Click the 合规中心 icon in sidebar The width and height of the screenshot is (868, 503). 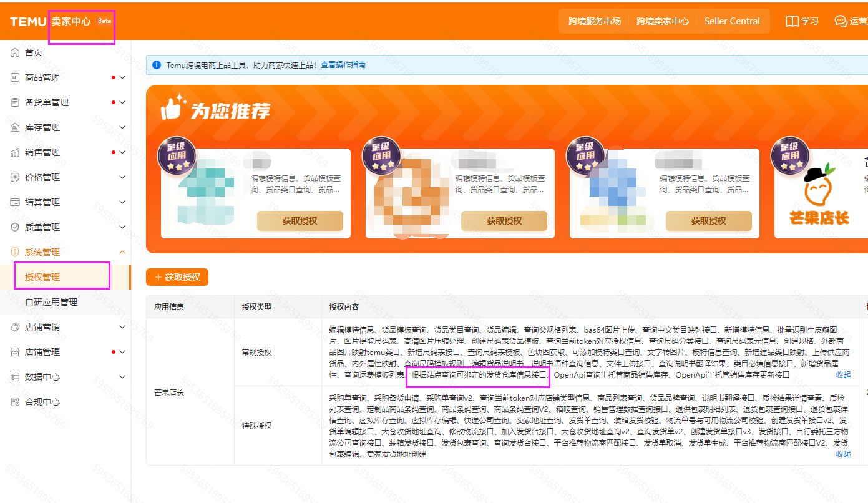click(15, 402)
